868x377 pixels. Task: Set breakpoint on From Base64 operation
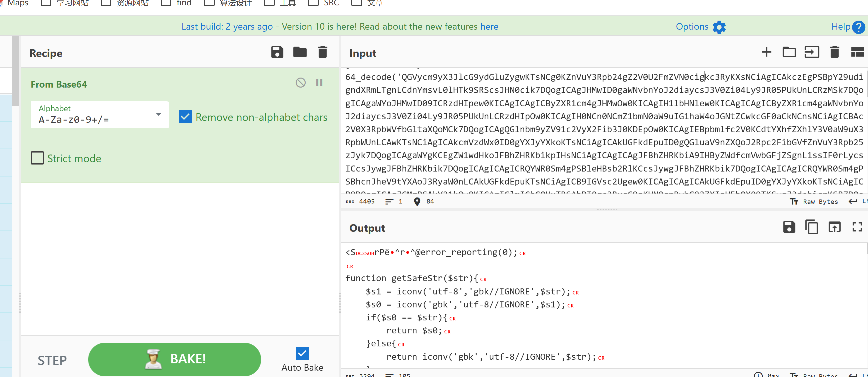point(319,83)
